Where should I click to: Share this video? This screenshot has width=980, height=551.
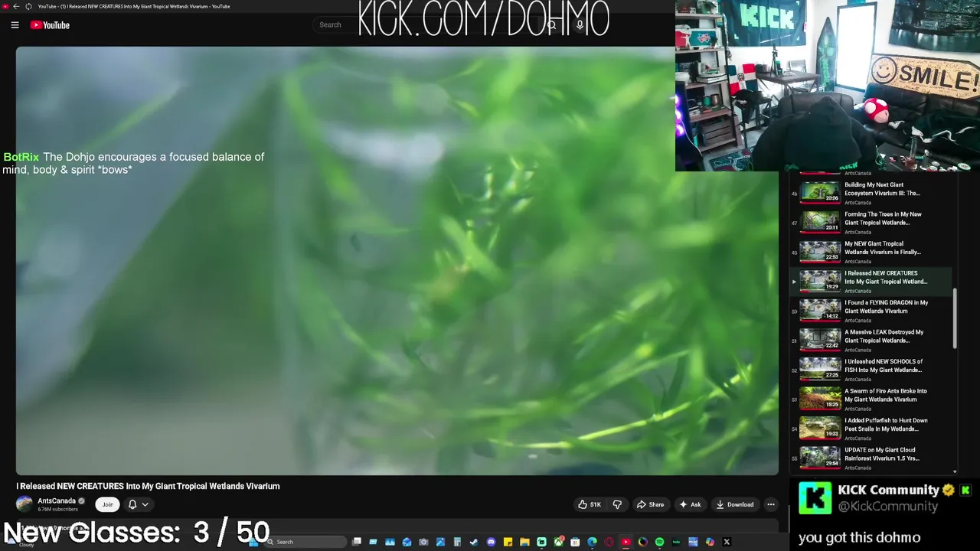point(651,504)
